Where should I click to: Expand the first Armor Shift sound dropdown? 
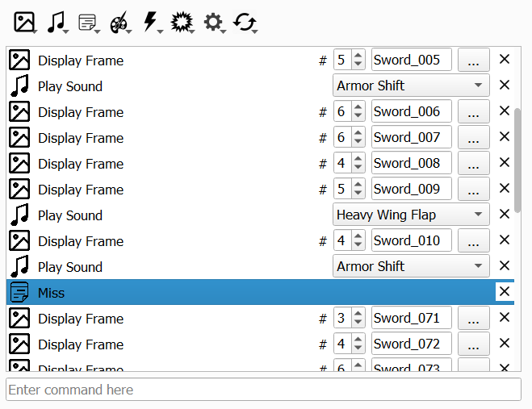coord(412,86)
